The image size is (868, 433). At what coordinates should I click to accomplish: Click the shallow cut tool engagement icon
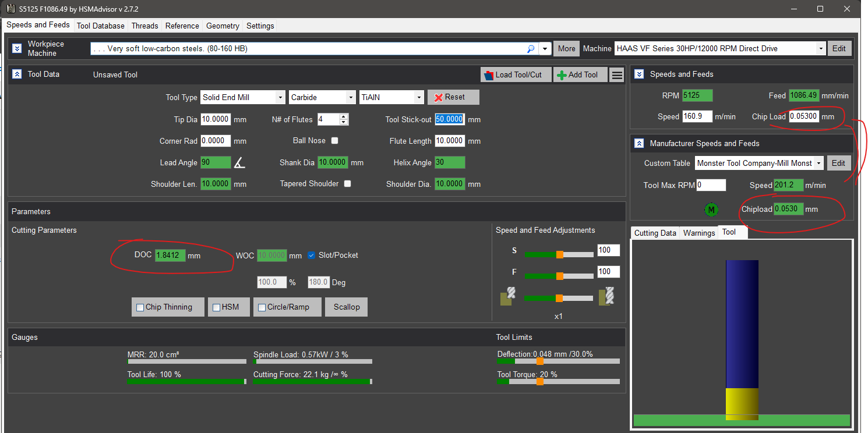click(506, 297)
